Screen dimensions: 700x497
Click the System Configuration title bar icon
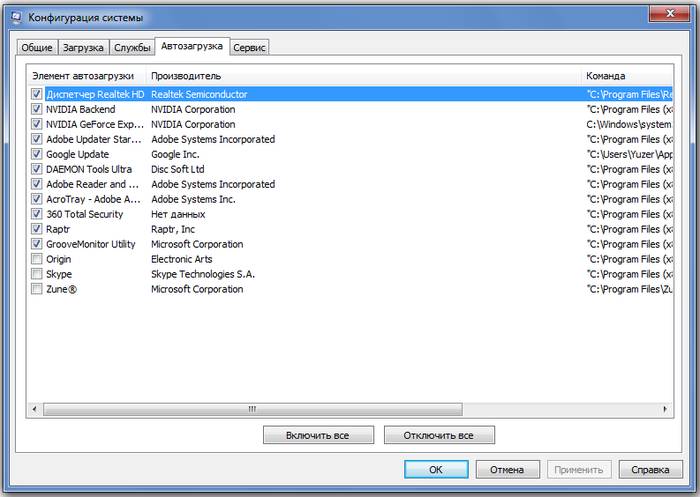(16, 18)
